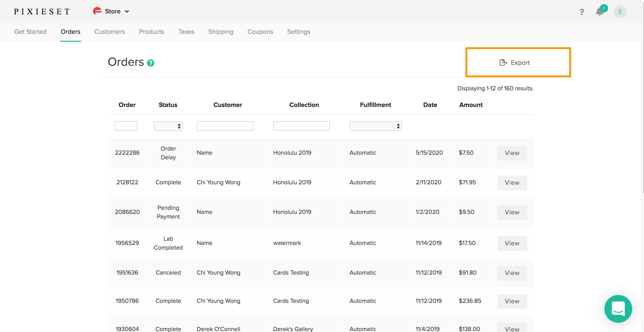
Task: Focus the Order number filter field
Action: (x=126, y=126)
